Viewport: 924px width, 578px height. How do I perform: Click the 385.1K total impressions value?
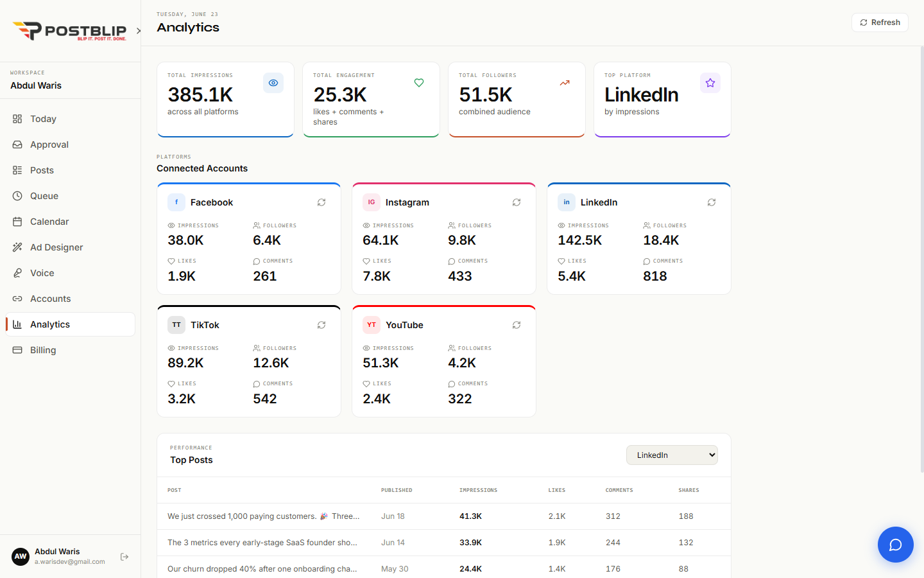click(x=200, y=94)
